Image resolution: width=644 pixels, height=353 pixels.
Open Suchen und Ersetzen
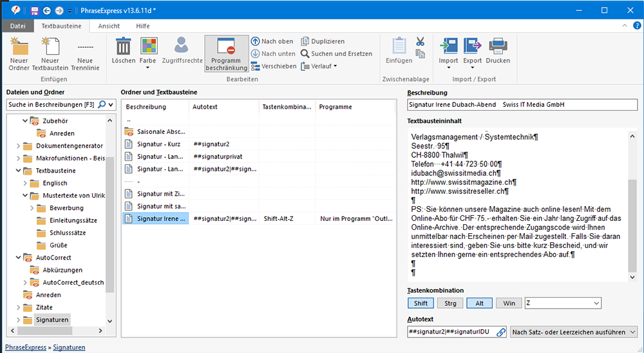pyautogui.click(x=336, y=53)
